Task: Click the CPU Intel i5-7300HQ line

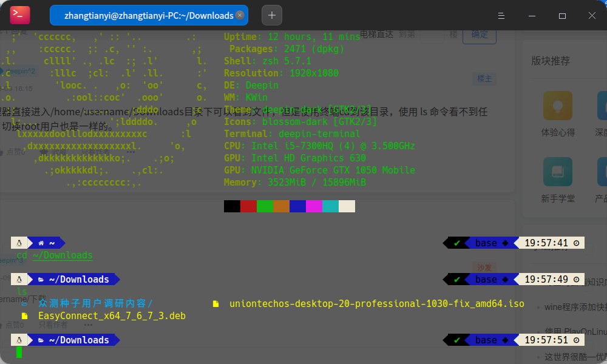Action: coord(319,146)
